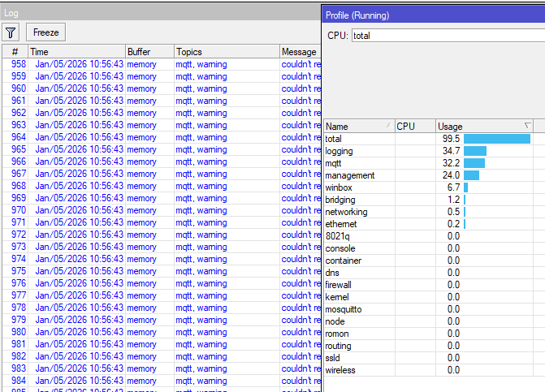Select log entry number 974
Image resolution: width=545 pixels, height=392 pixels.
coord(162,259)
